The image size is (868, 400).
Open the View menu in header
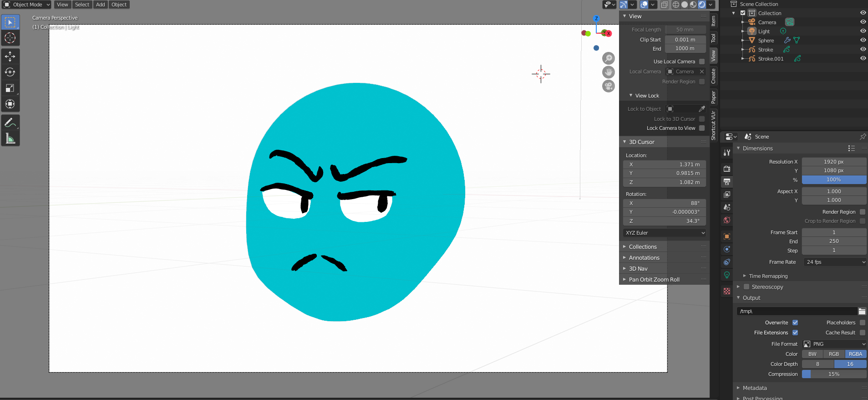tap(62, 5)
